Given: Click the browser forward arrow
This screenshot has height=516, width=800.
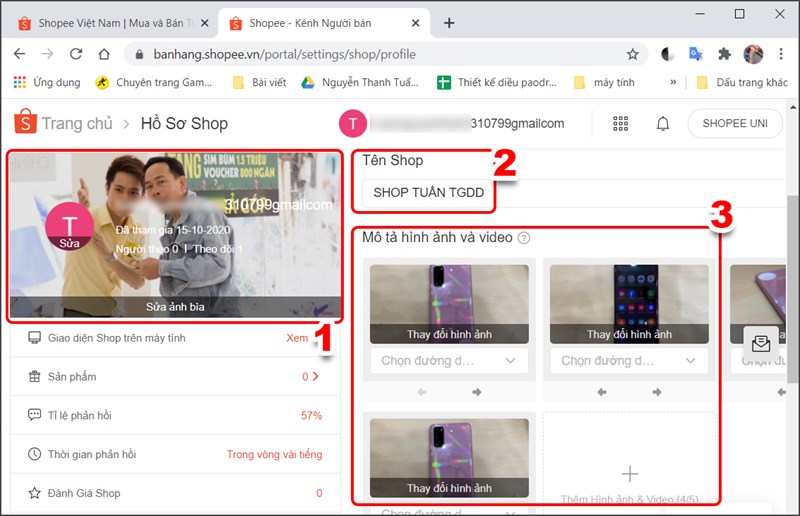Looking at the screenshot, I should [x=47, y=54].
